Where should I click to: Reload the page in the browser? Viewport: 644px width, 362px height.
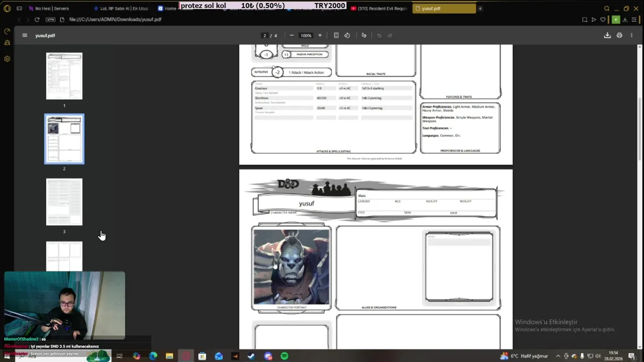tap(37, 20)
